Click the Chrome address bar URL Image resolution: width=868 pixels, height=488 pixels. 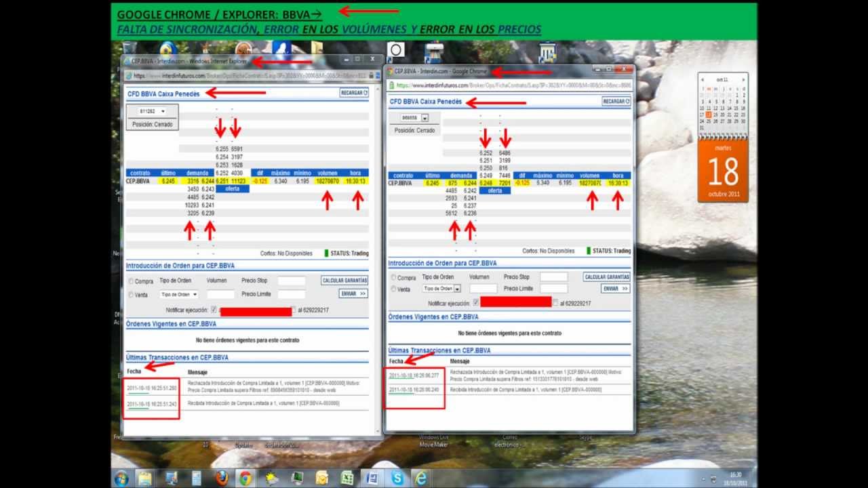(x=513, y=86)
